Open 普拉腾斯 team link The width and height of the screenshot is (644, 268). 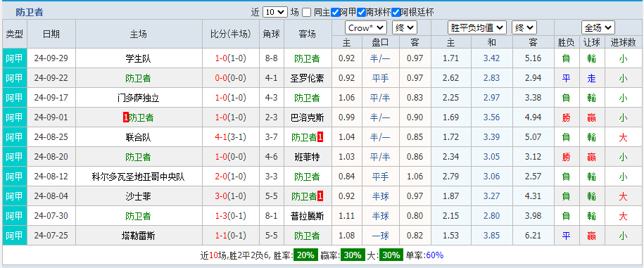coord(307,216)
